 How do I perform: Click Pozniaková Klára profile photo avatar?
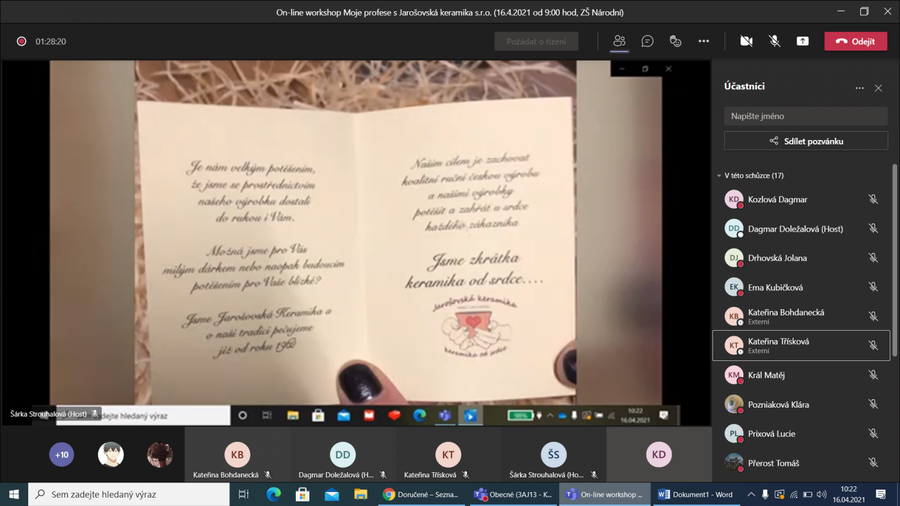[x=734, y=404]
